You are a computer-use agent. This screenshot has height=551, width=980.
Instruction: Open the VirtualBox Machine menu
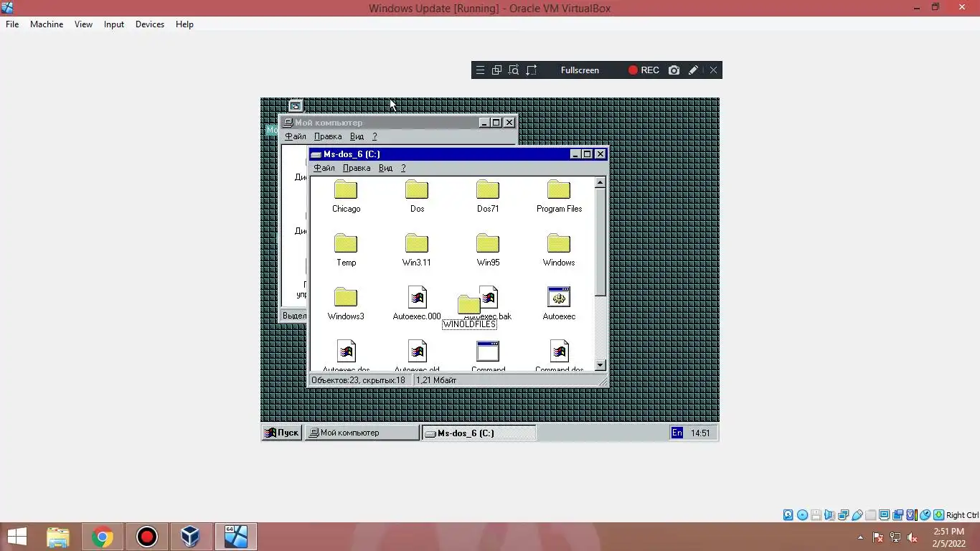[x=47, y=24]
